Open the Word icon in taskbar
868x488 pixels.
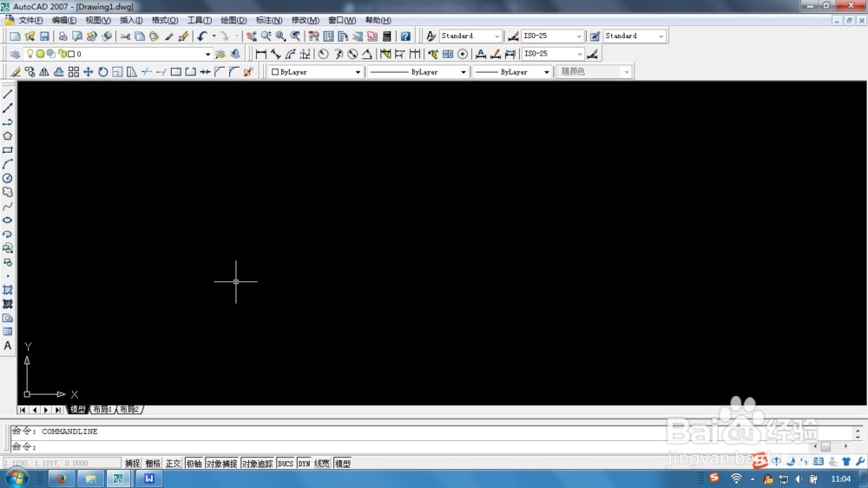click(x=149, y=478)
